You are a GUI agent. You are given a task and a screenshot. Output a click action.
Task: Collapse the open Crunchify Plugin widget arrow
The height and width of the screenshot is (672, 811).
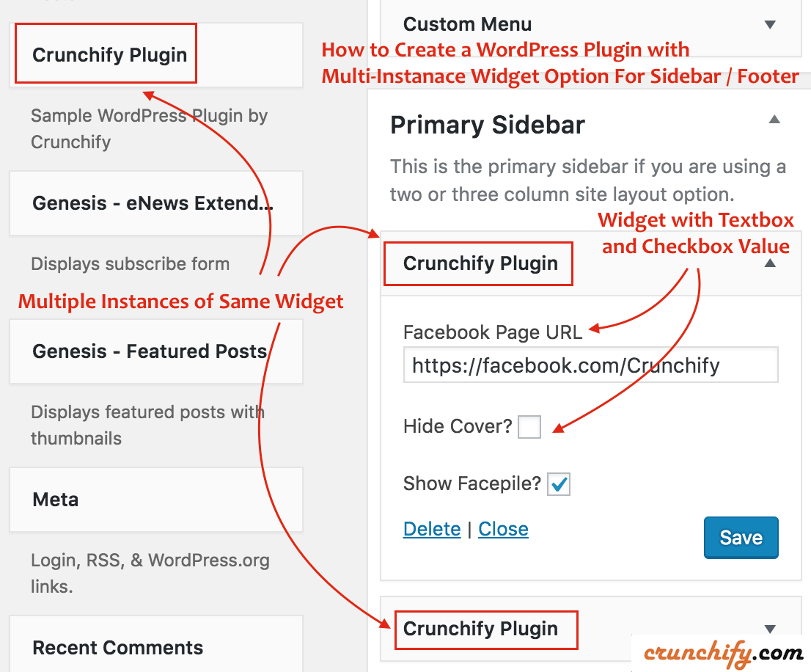[770, 263]
